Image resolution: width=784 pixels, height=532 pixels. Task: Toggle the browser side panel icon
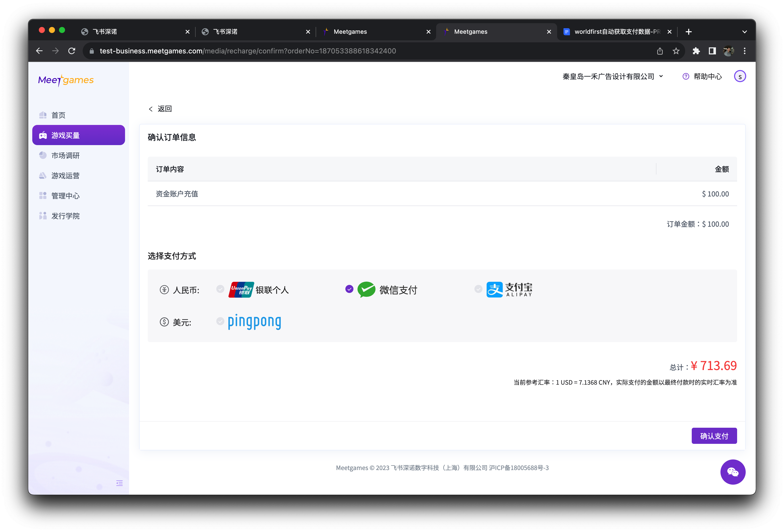(x=712, y=51)
